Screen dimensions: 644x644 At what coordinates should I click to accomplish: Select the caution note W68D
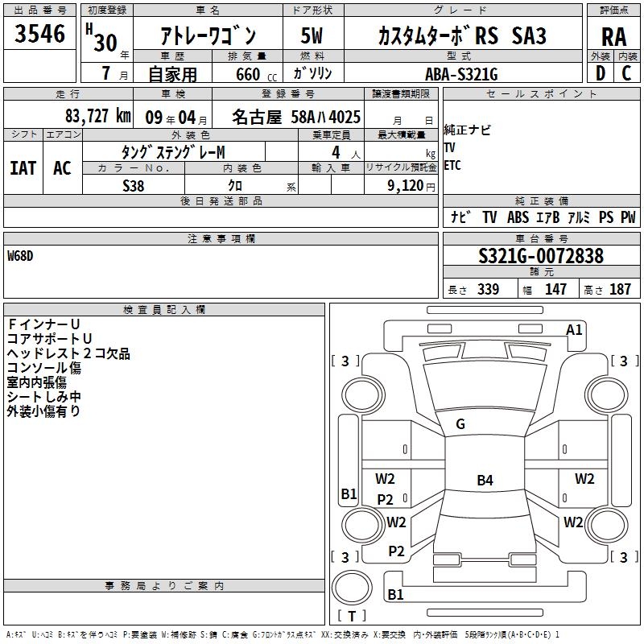20,256
